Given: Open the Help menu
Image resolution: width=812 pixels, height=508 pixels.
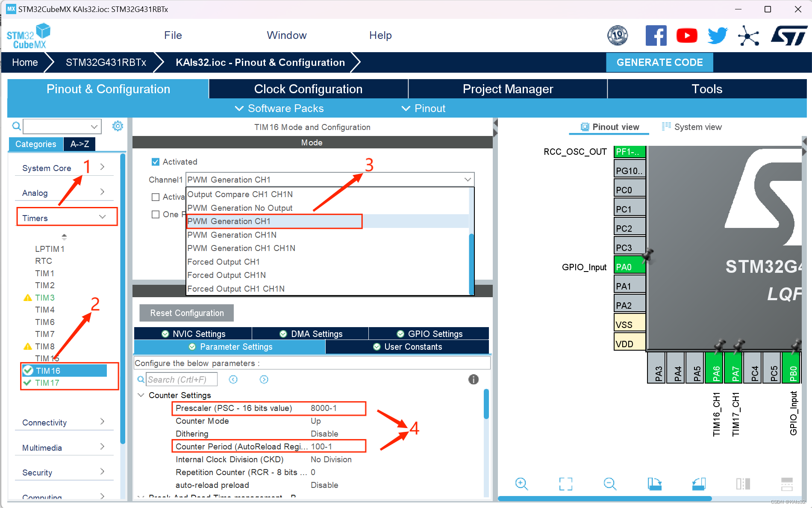Looking at the screenshot, I should coord(380,35).
